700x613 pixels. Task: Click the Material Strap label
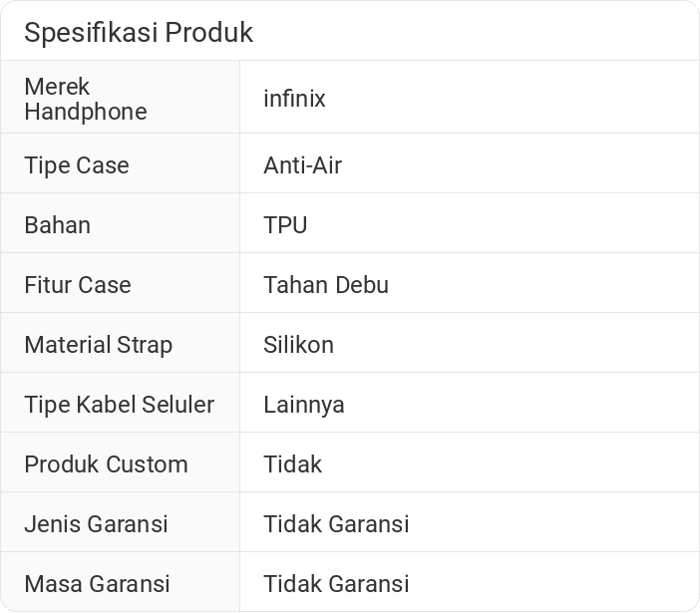(x=98, y=345)
